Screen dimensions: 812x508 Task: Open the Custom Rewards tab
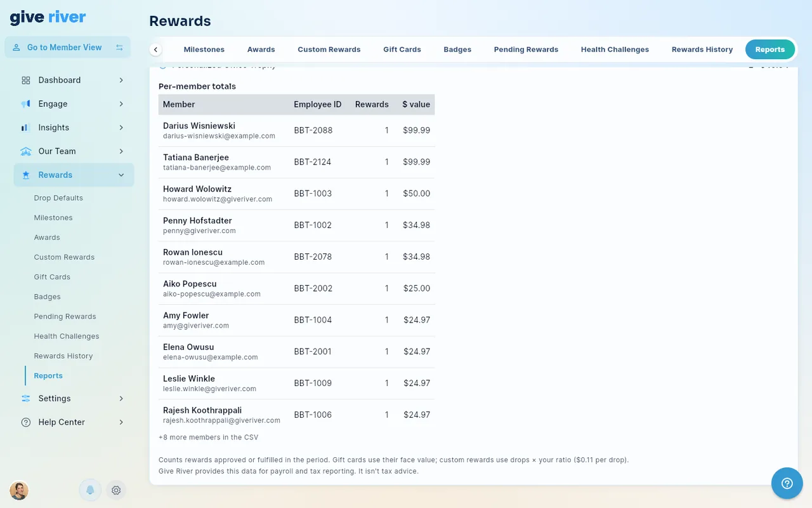tap(329, 50)
